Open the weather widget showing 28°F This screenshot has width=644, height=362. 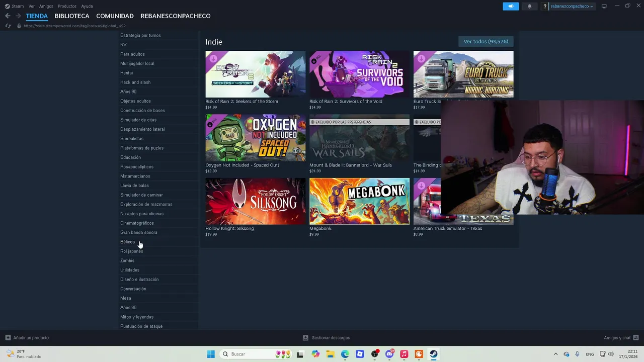[x=24, y=354]
